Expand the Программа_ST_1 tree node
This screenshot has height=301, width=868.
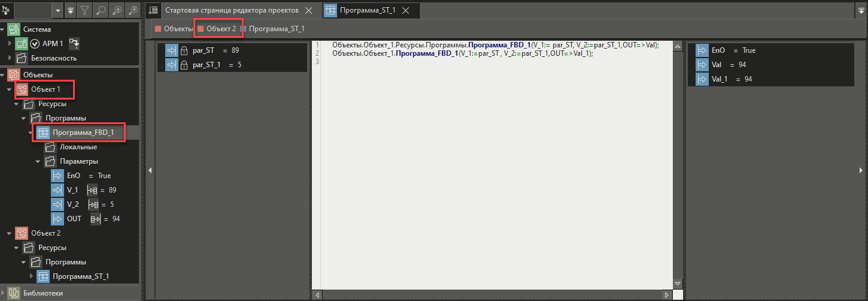point(32,276)
